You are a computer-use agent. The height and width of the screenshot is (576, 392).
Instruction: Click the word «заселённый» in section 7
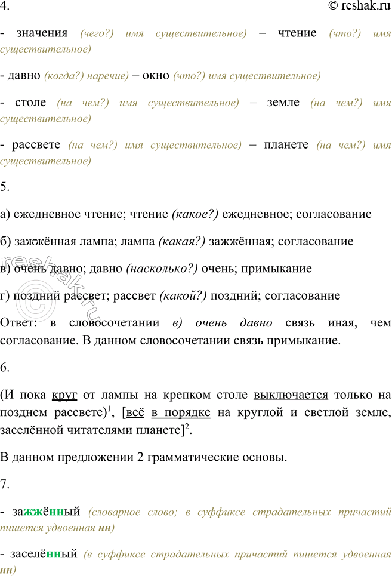pyautogui.click(x=44, y=554)
